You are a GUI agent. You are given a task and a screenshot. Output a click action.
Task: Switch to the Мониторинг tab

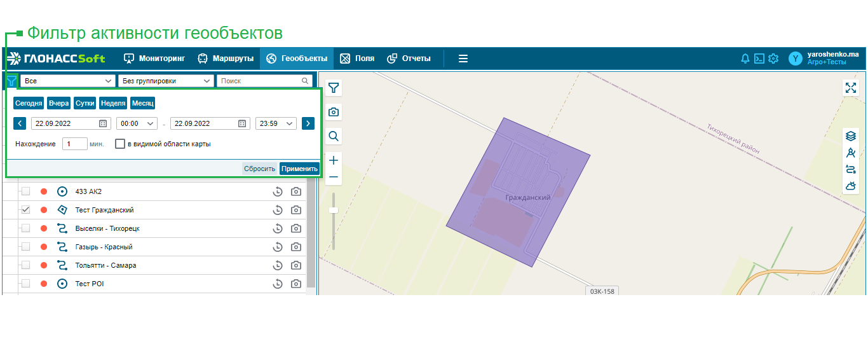154,59
